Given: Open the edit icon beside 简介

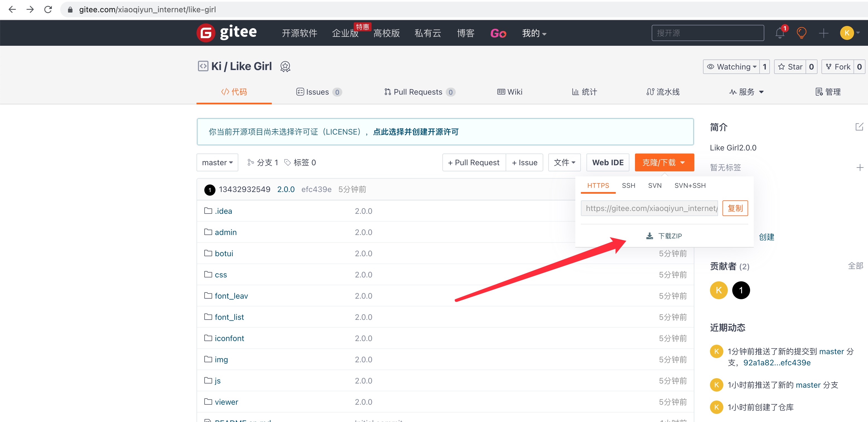Looking at the screenshot, I should point(859,126).
